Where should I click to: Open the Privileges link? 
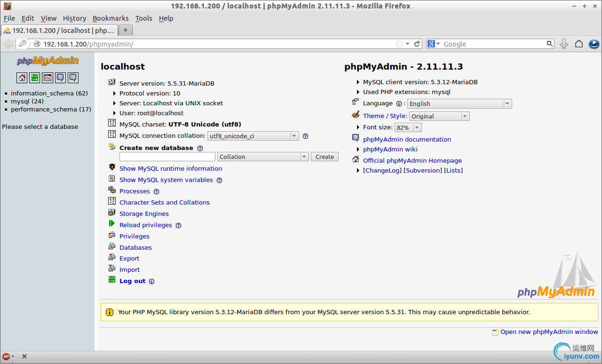pos(135,236)
